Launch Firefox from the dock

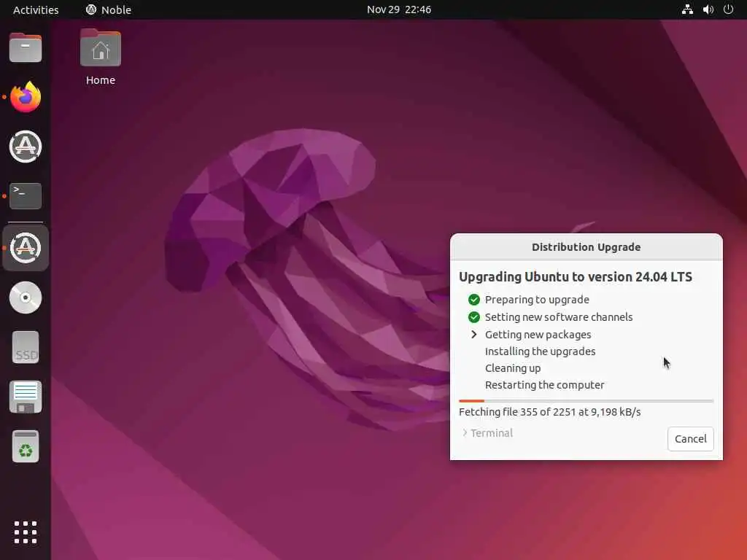click(x=26, y=97)
